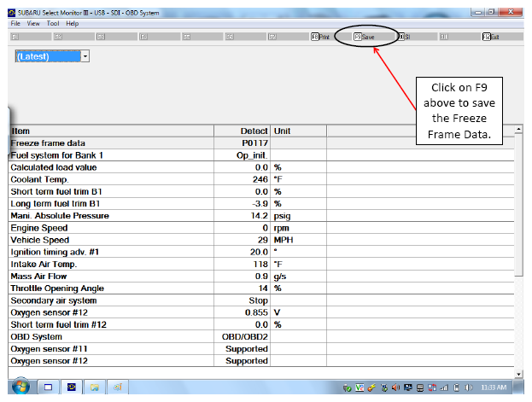Click the system clock showing 11:33 AM
The height and width of the screenshot is (402, 532).
[x=494, y=387]
